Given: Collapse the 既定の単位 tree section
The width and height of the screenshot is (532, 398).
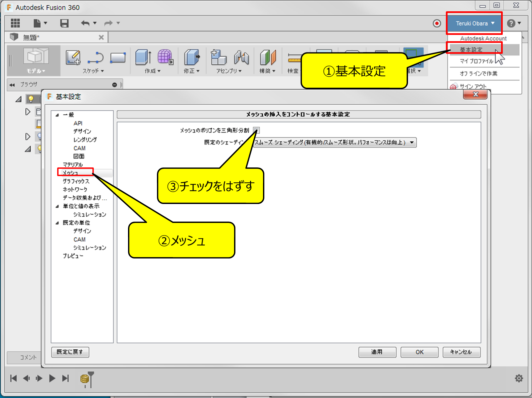Looking at the screenshot, I should tap(57, 223).
